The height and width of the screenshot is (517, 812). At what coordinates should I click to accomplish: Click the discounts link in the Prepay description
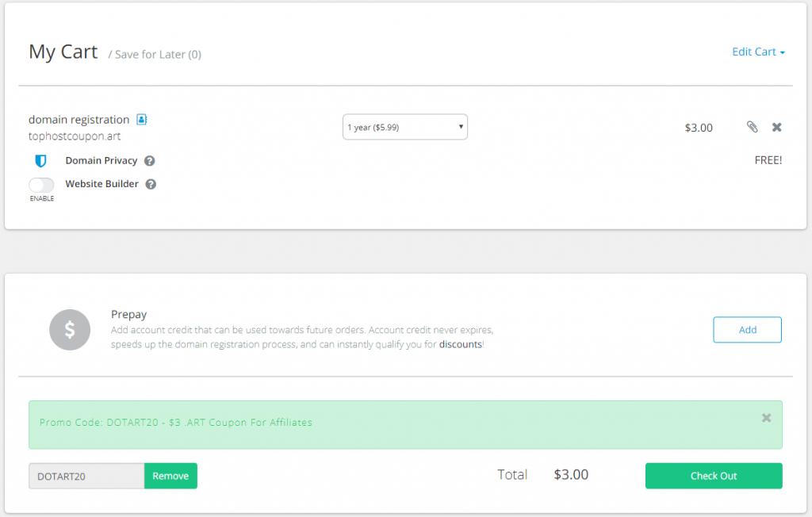(461, 344)
